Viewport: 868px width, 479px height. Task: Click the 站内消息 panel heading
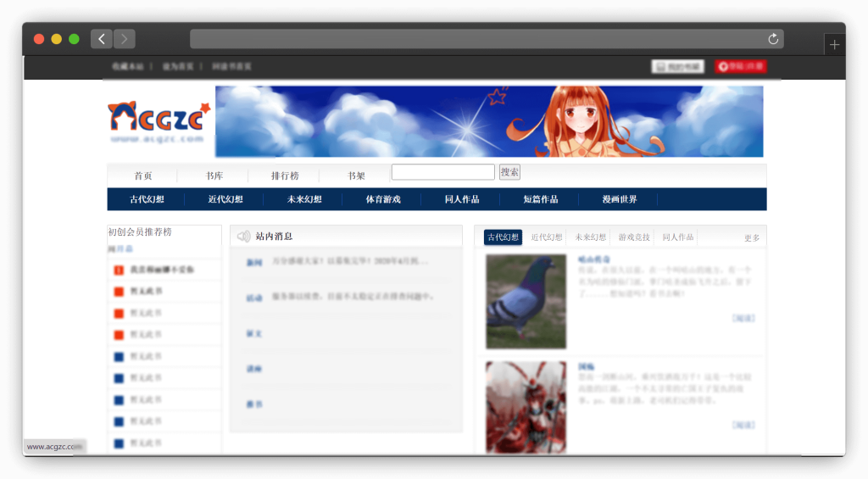coord(274,237)
